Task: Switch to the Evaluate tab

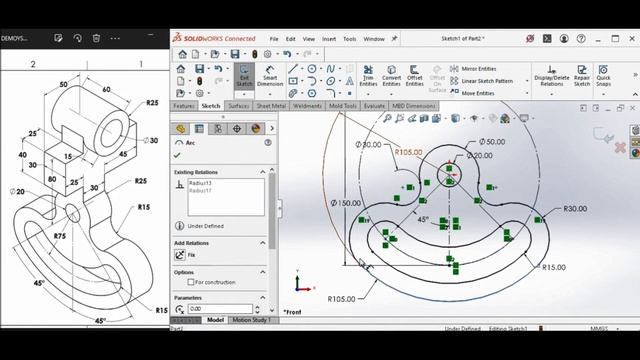Action: click(x=374, y=106)
